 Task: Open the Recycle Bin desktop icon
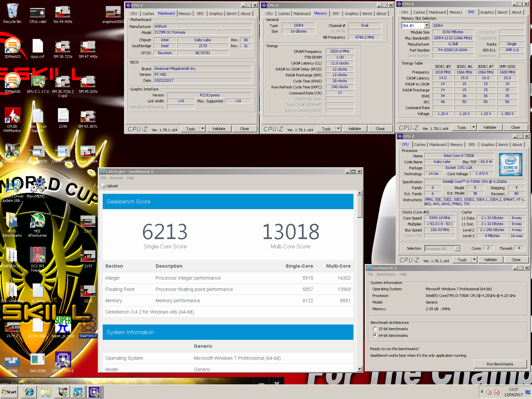click(12, 14)
